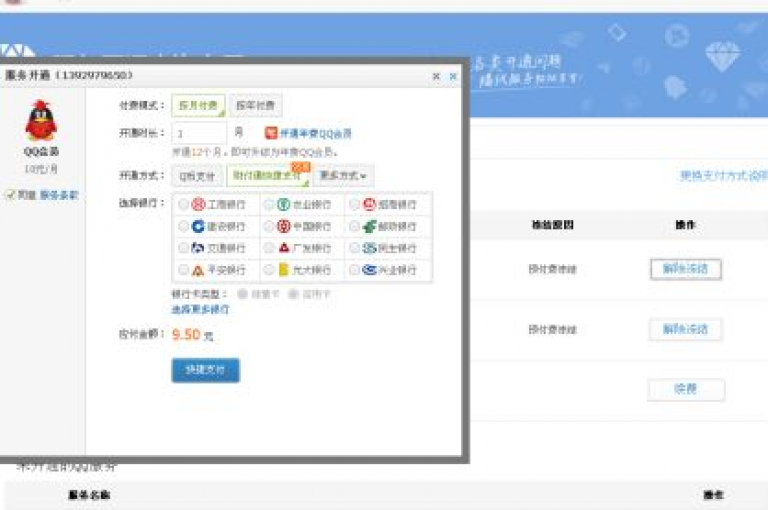Click the 中国银行 red logo icon

point(284,226)
